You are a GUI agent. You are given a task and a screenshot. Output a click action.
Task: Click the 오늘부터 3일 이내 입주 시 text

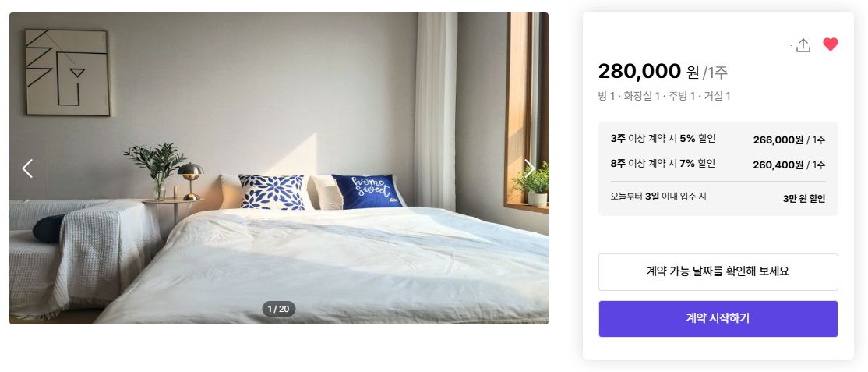pyautogui.click(x=658, y=197)
